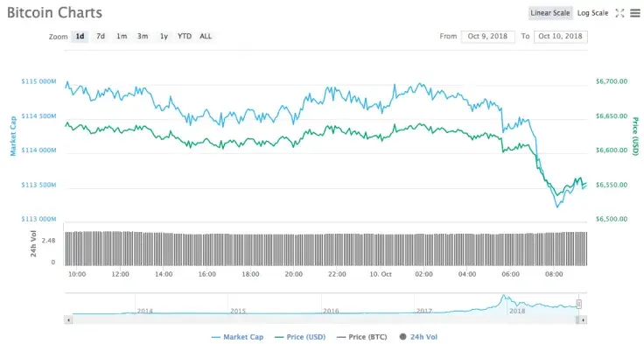
Task: Click the 16:00 time axis label
Action: 207,274
